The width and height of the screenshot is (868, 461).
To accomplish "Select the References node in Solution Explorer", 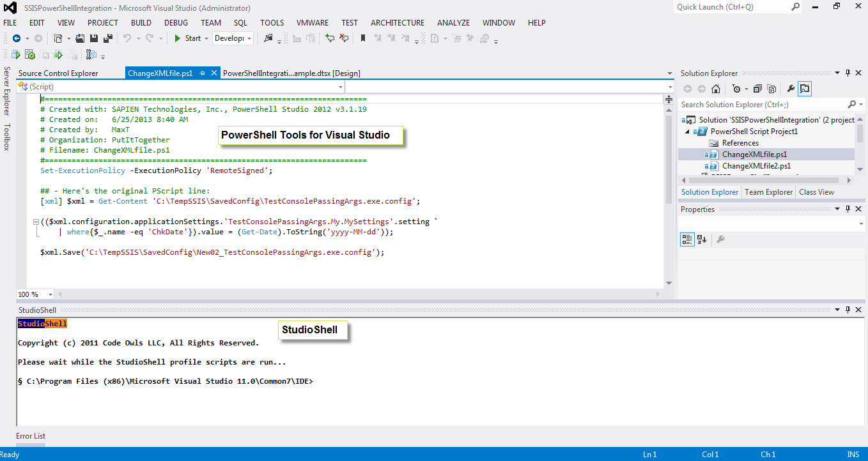I will tap(740, 143).
